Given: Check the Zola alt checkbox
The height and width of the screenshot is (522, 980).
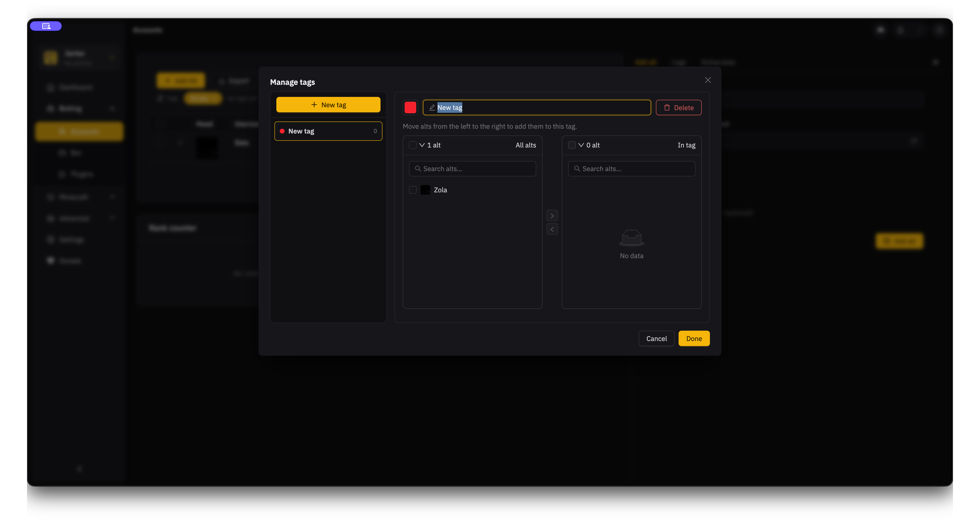Looking at the screenshot, I should coord(412,190).
